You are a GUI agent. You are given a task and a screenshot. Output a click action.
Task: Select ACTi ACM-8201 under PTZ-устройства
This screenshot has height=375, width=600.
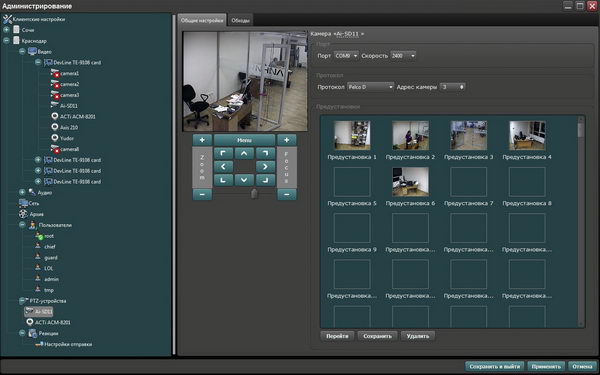(52, 323)
